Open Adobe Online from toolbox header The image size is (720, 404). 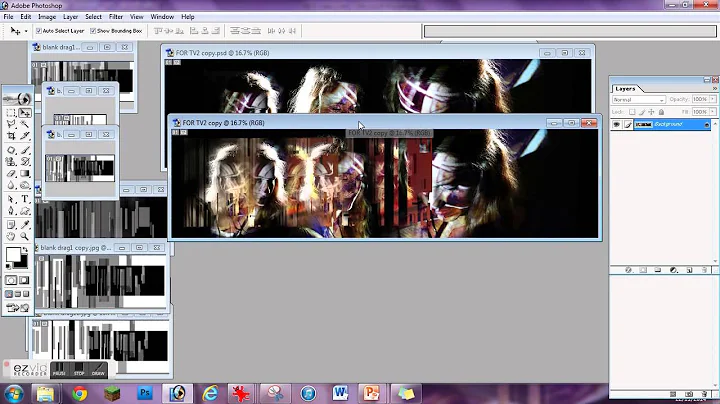click(18, 98)
